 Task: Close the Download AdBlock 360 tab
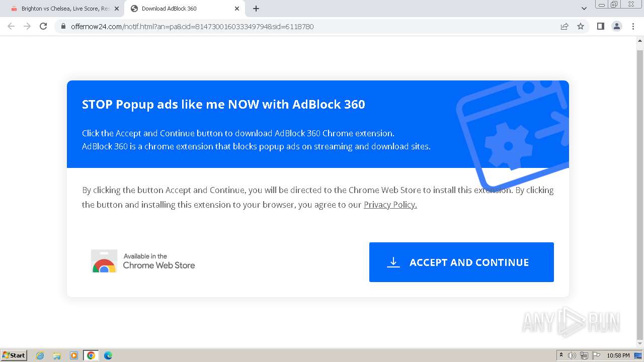(x=237, y=9)
